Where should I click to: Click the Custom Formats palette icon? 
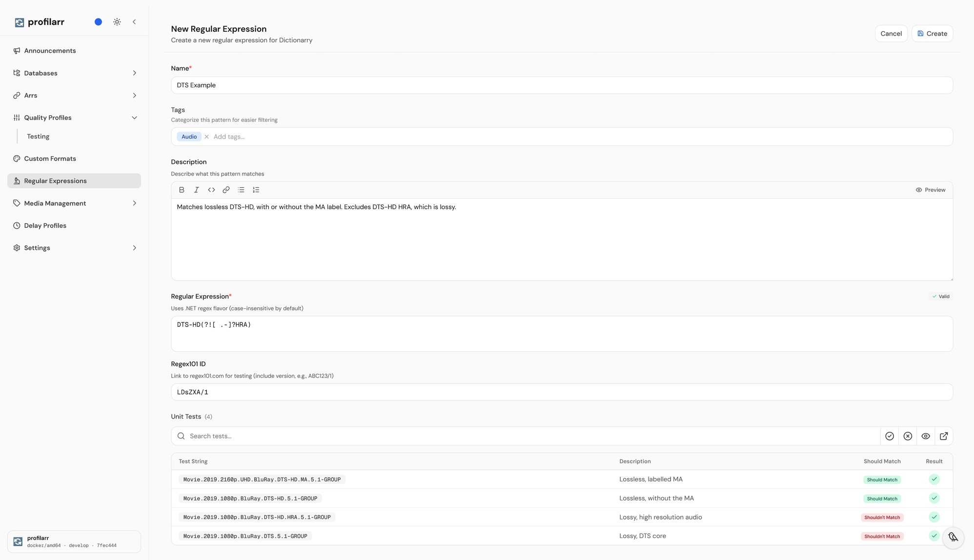click(x=17, y=159)
